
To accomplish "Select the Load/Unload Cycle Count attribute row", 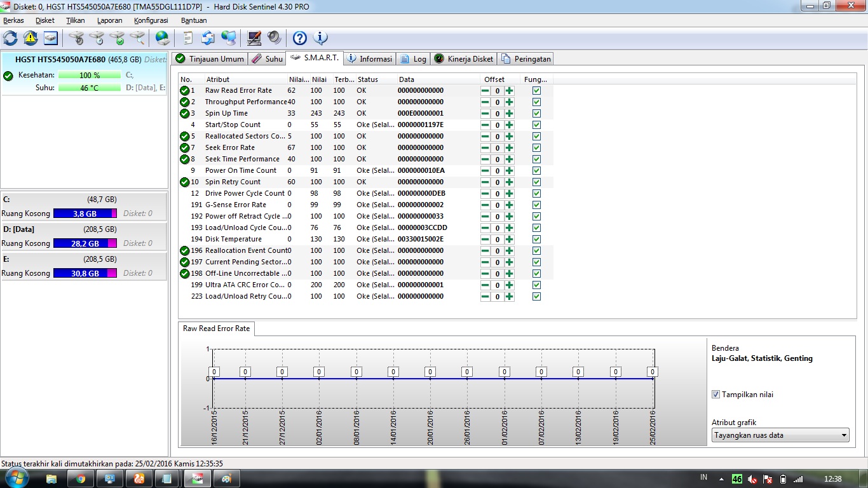I will 366,227.
